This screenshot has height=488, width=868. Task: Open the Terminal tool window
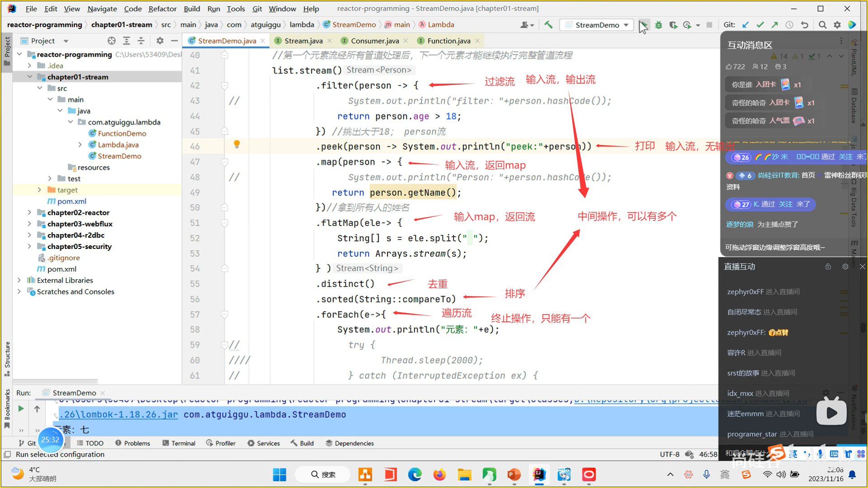179,443
